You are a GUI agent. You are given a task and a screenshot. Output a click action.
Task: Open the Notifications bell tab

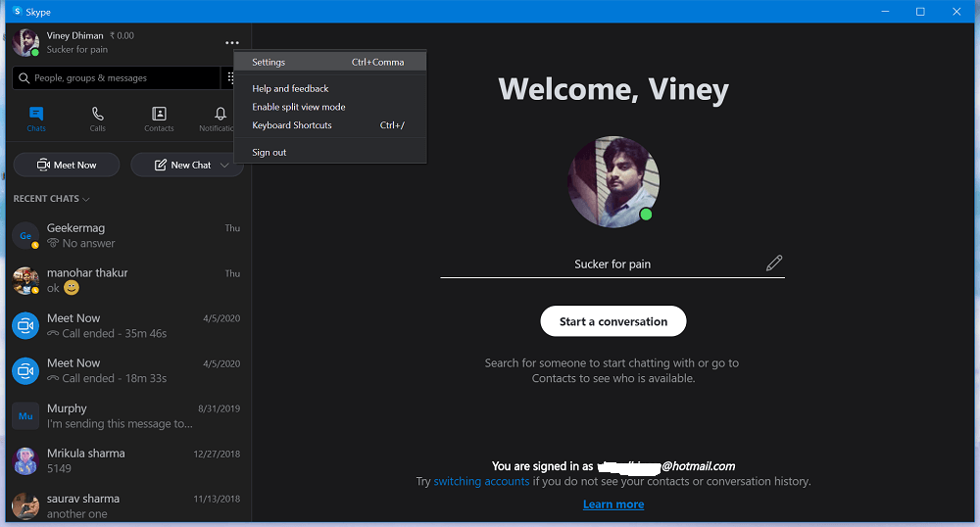[x=217, y=119]
